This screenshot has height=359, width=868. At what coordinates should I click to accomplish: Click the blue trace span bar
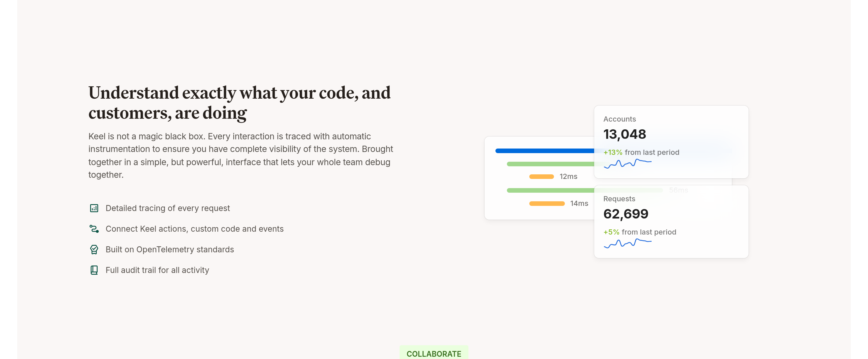pos(545,151)
